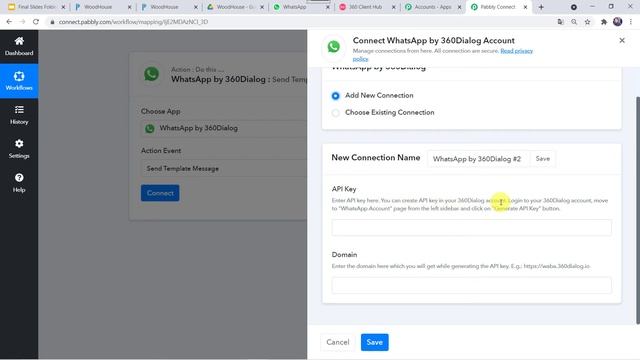Image resolution: width=640 pixels, height=360 pixels.
Task: Bookmark this page with the star icon
Action: coord(587,22)
